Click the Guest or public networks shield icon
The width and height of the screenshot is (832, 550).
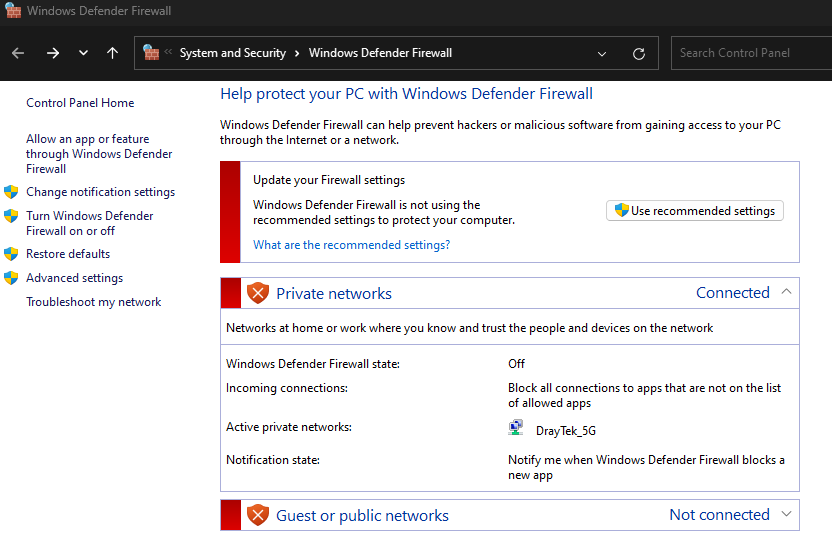pos(258,515)
